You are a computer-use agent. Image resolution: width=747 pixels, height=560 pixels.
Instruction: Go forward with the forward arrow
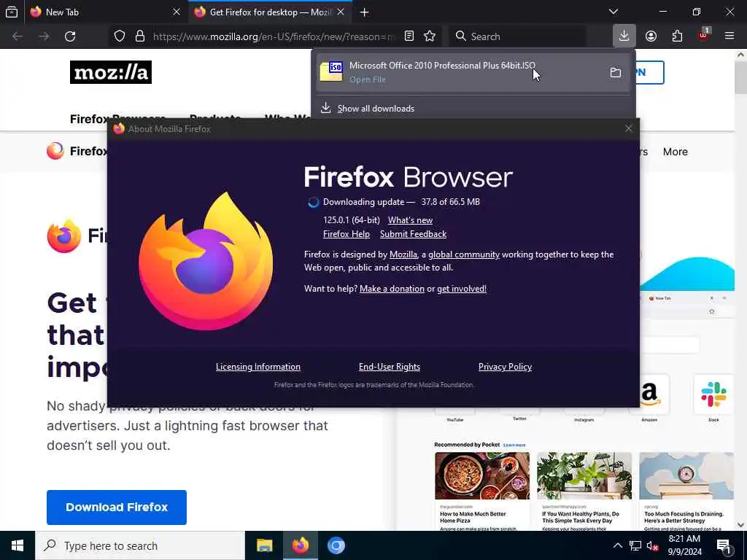tap(44, 36)
